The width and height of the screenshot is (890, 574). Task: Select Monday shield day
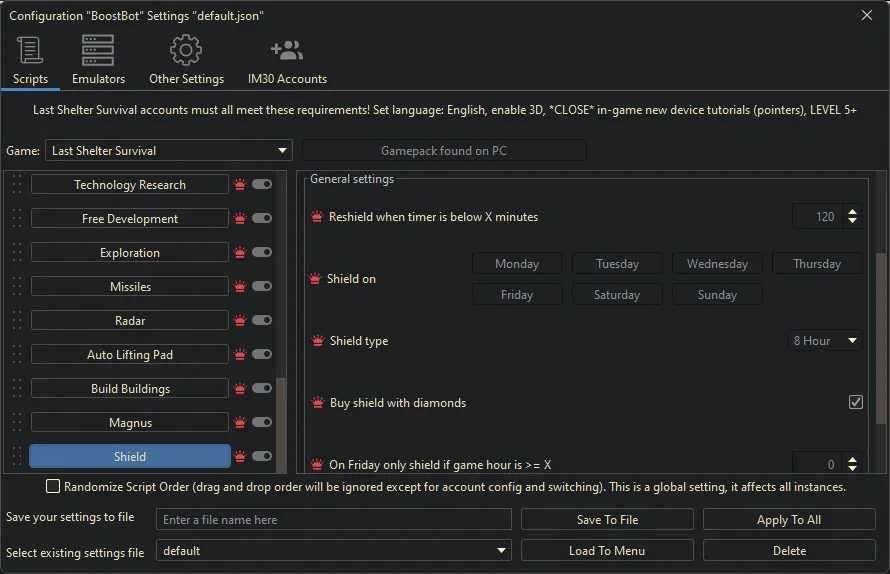[x=517, y=263]
